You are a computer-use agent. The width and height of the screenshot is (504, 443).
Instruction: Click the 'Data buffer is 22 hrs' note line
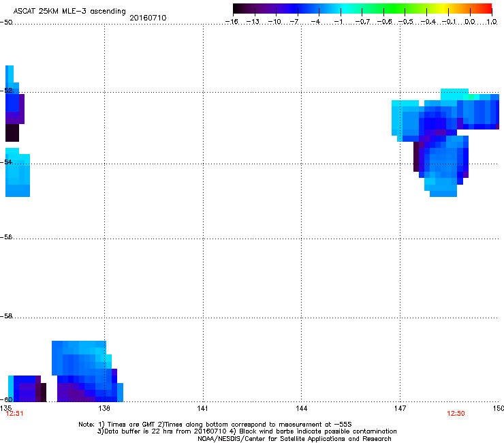[x=247, y=431]
